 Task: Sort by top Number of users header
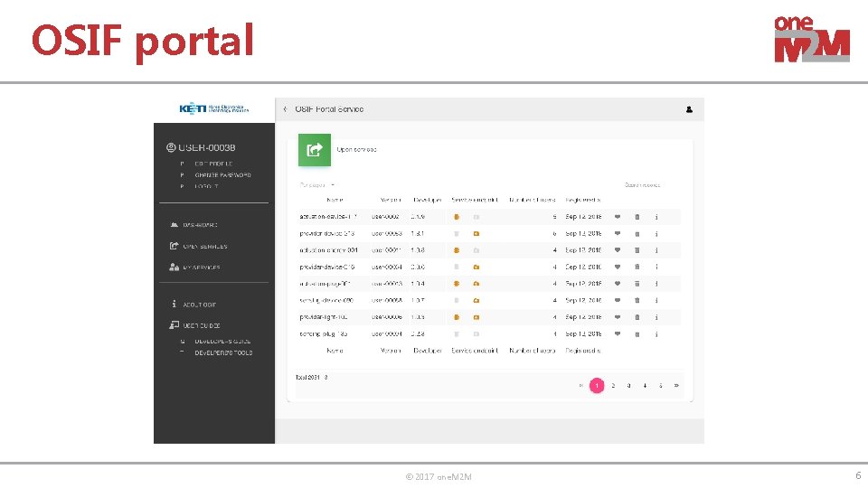tap(532, 200)
